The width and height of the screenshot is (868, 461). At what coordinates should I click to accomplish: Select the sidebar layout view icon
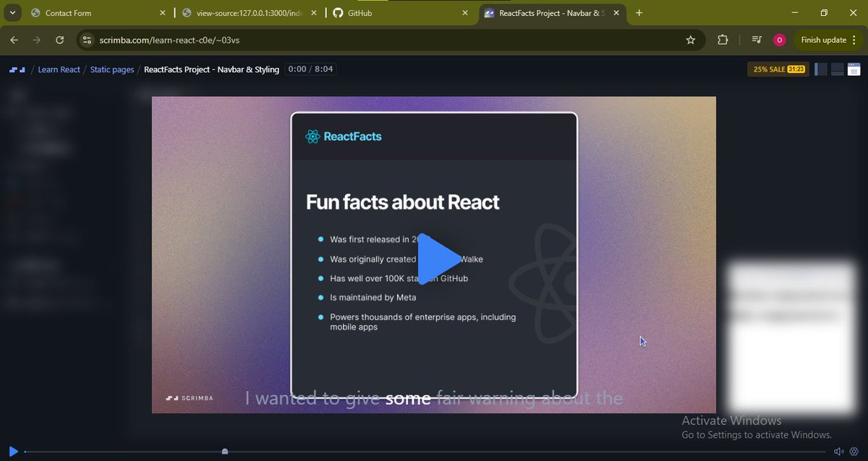coord(820,69)
